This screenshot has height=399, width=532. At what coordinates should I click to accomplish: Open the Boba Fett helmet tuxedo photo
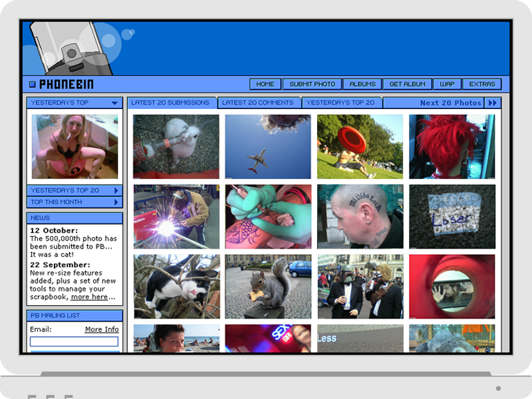(361, 286)
